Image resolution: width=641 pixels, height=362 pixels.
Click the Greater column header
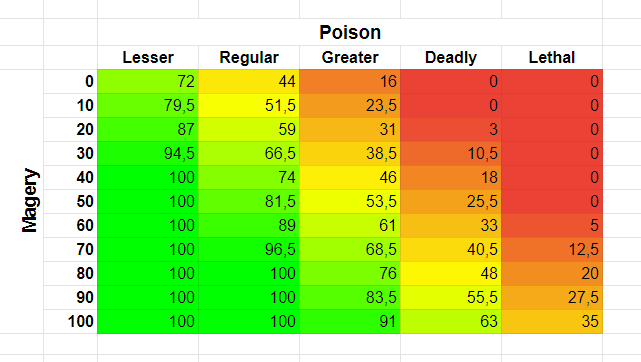coord(350,58)
